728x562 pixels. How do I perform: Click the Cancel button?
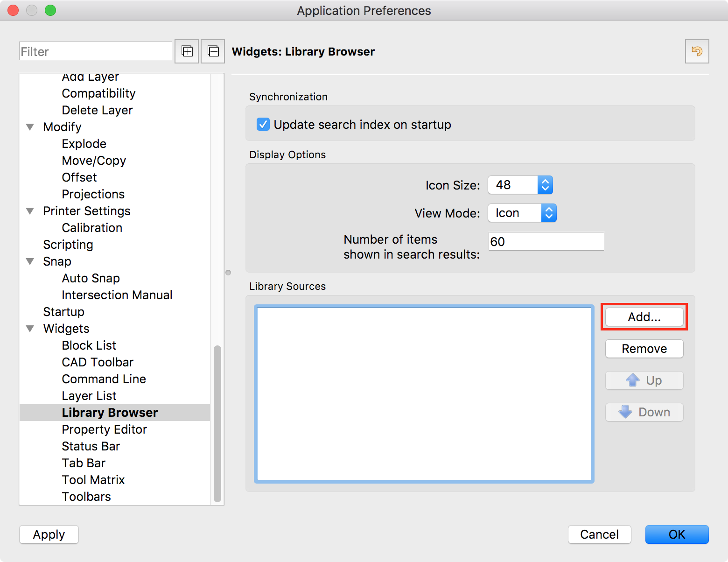pos(599,534)
